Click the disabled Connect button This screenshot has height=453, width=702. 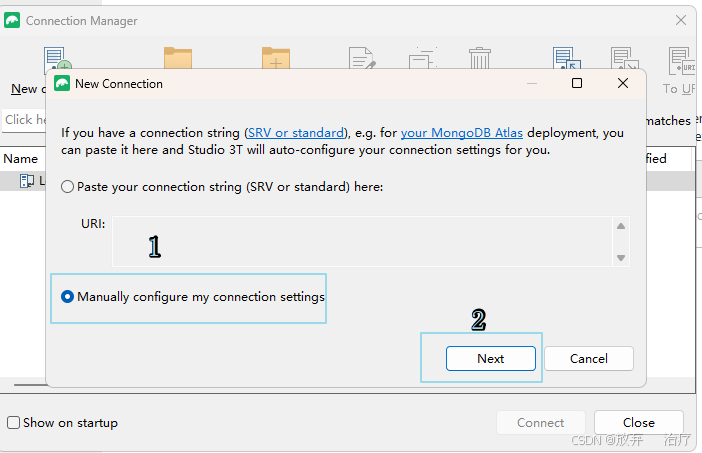click(540, 423)
